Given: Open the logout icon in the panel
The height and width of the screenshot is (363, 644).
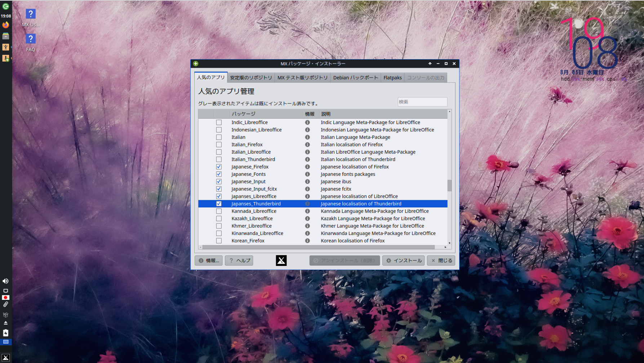Looking at the screenshot, I should click(x=6, y=6).
